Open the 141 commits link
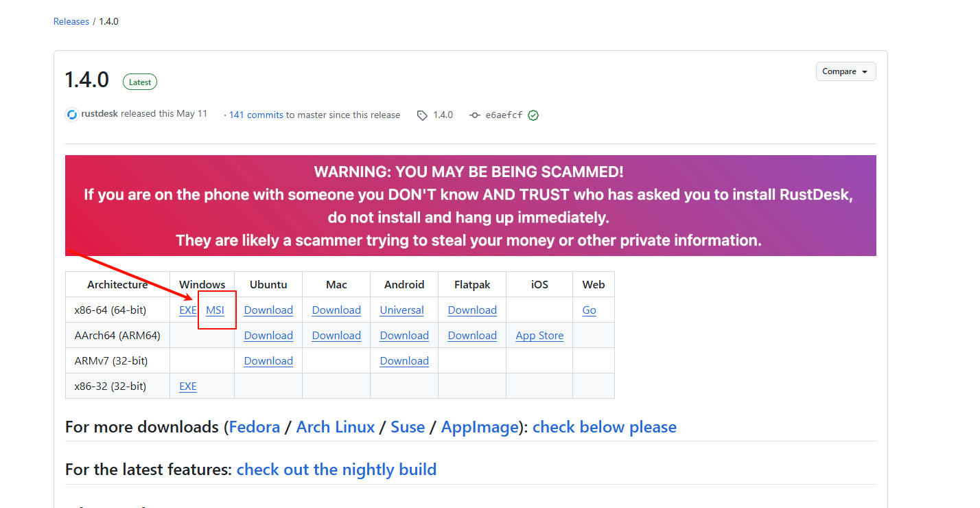The width and height of the screenshot is (980, 508). tap(256, 115)
